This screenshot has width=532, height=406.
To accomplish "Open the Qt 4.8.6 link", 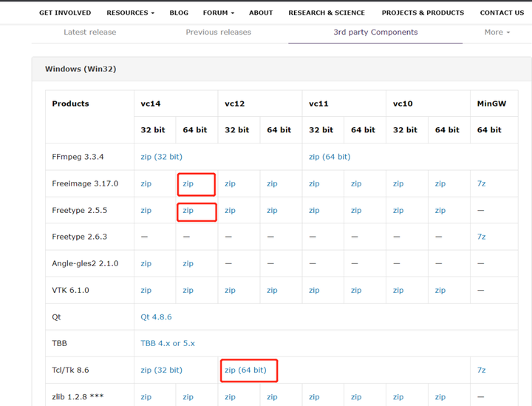I will click(x=156, y=317).
